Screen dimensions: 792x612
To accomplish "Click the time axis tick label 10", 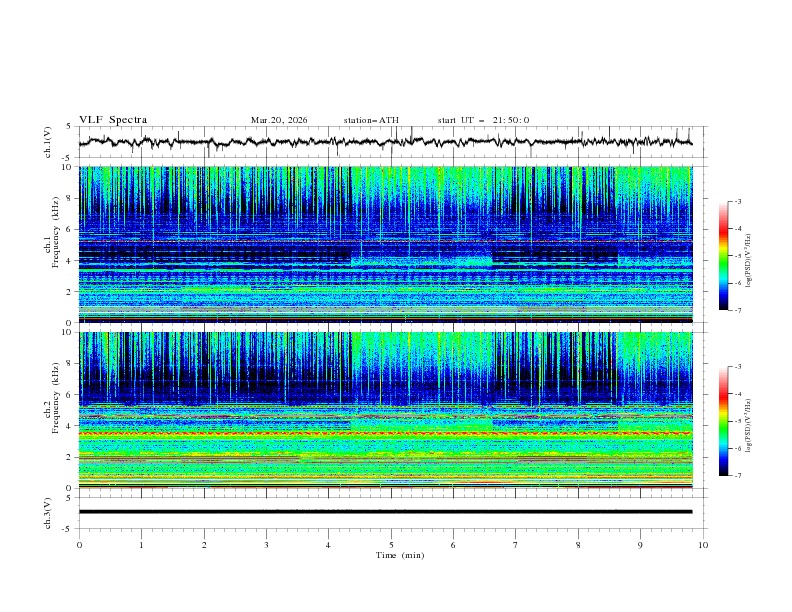I will tap(703, 545).
